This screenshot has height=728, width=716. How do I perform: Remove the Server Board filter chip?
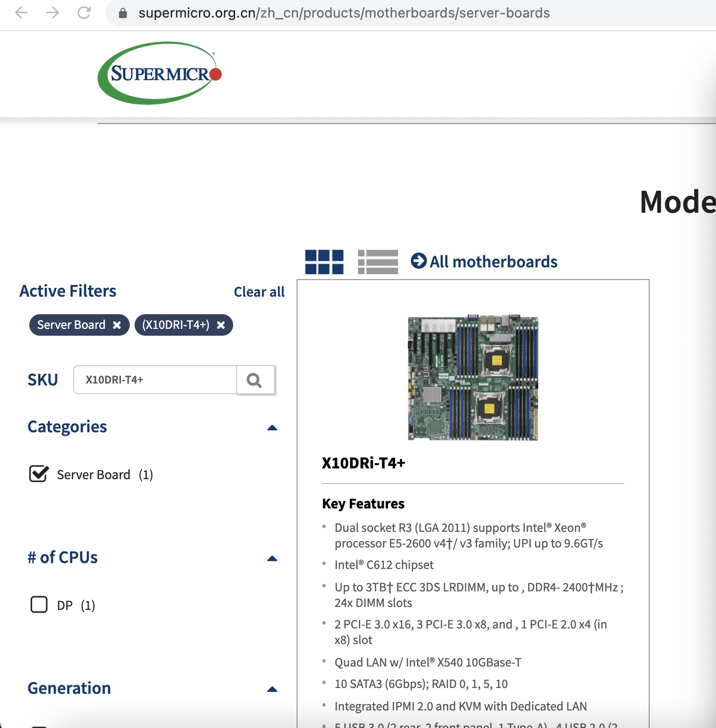(x=116, y=324)
